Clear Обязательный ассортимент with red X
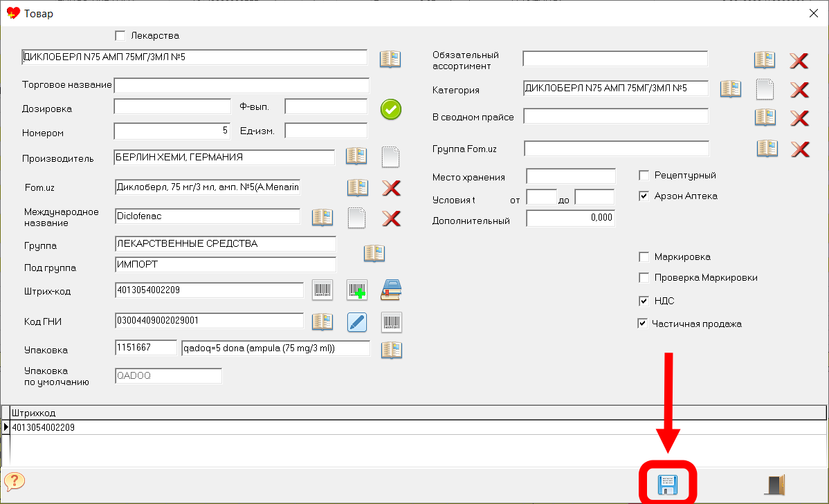 (x=799, y=60)
